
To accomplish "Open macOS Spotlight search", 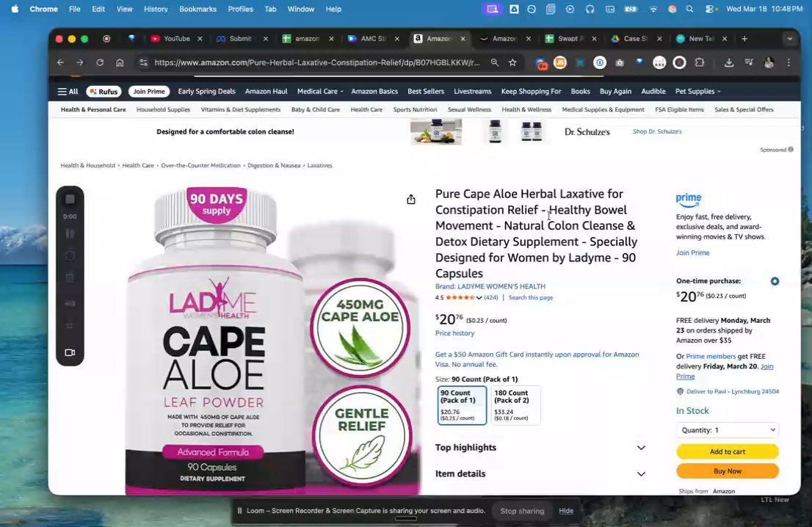I will [x=690, y=9].
